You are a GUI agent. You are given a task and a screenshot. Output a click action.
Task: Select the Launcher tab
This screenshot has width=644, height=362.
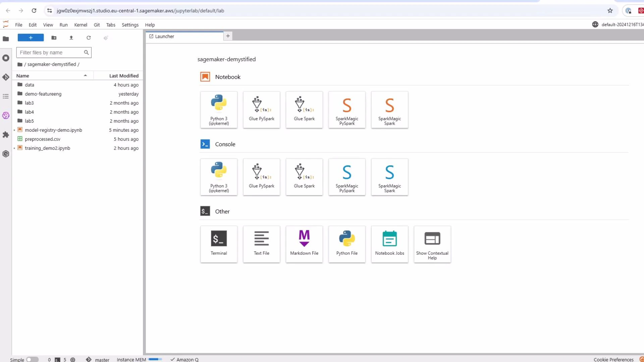pos(184,36)
